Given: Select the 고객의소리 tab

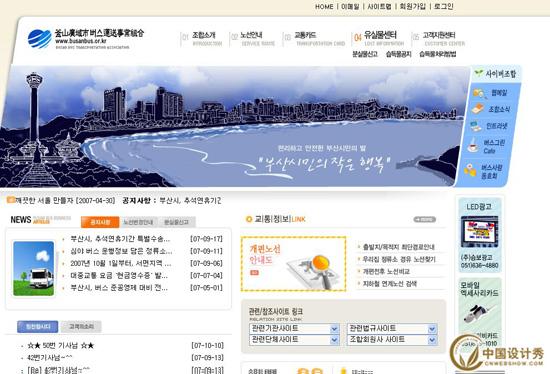Looking at the screenshot, I should point(81,327).
